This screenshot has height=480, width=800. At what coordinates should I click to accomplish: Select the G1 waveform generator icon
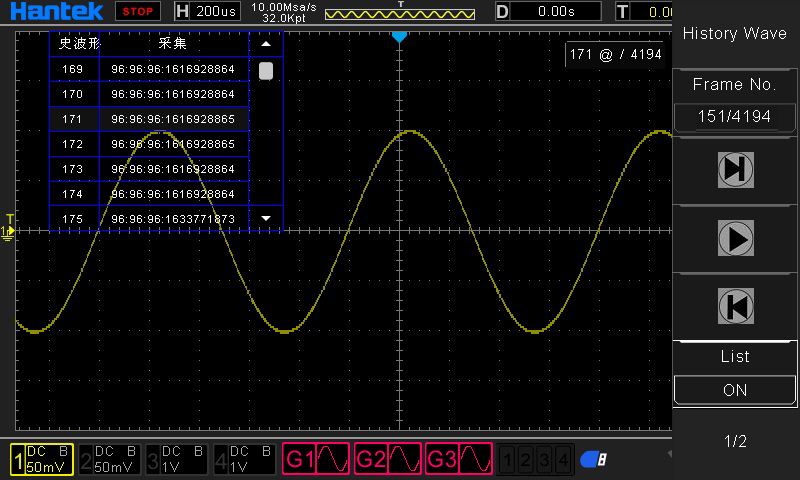tap(317, 459)
